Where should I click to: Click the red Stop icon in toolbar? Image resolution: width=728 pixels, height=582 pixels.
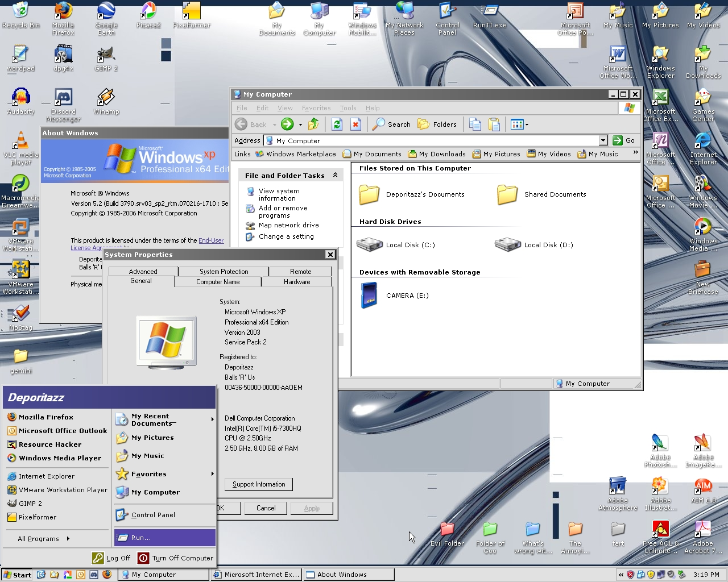point(355,124)
